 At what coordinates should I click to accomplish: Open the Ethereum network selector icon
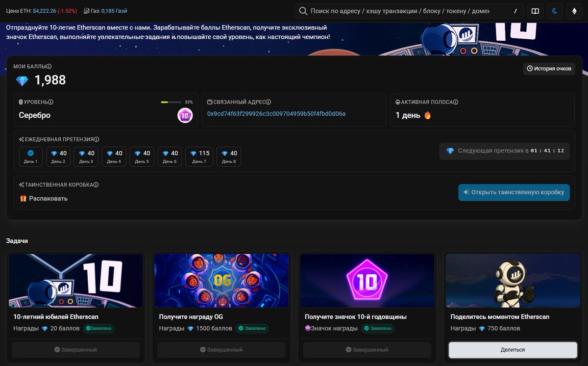[574, 11]
